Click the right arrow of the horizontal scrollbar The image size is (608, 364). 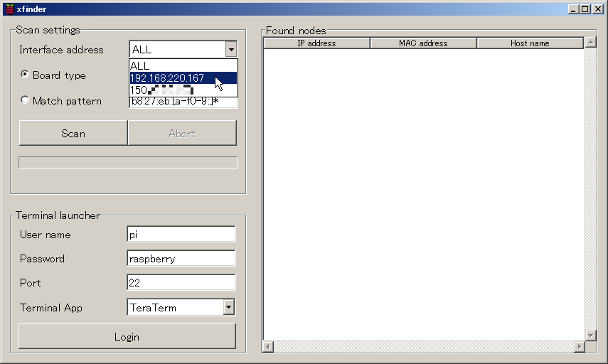579,346
